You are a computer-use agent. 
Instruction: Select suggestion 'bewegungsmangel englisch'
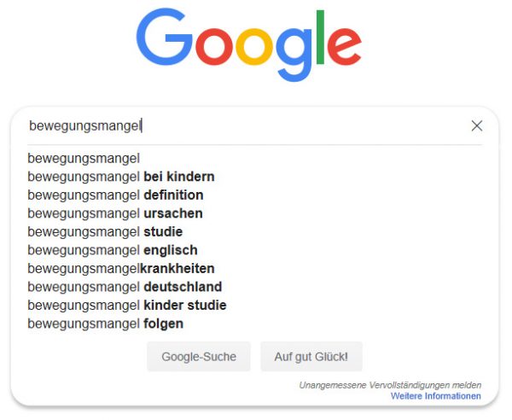pyautogui.click(x=112, y=250)
